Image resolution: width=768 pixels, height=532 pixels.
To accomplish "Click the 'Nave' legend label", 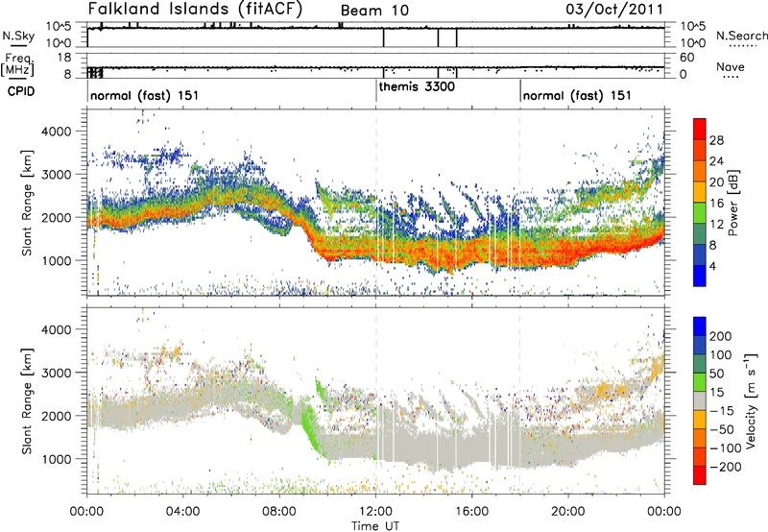I will [x=731, y=67].
